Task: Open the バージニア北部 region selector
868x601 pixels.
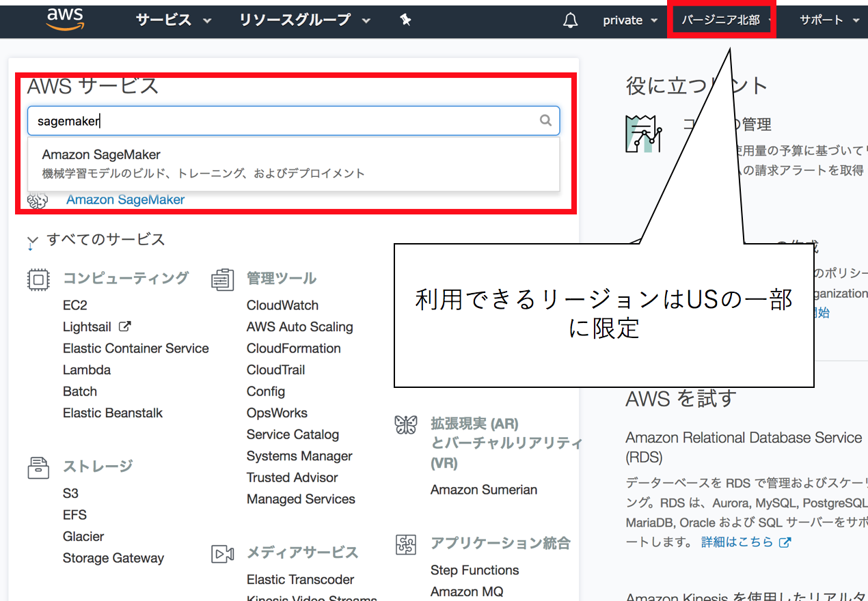Action: (727, 20)
